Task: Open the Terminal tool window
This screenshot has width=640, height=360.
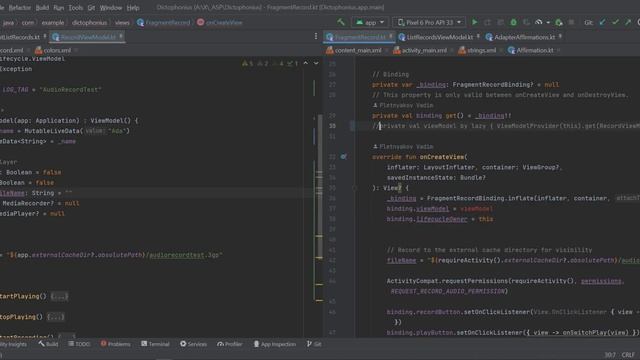Action: click(x=155, y=344)
